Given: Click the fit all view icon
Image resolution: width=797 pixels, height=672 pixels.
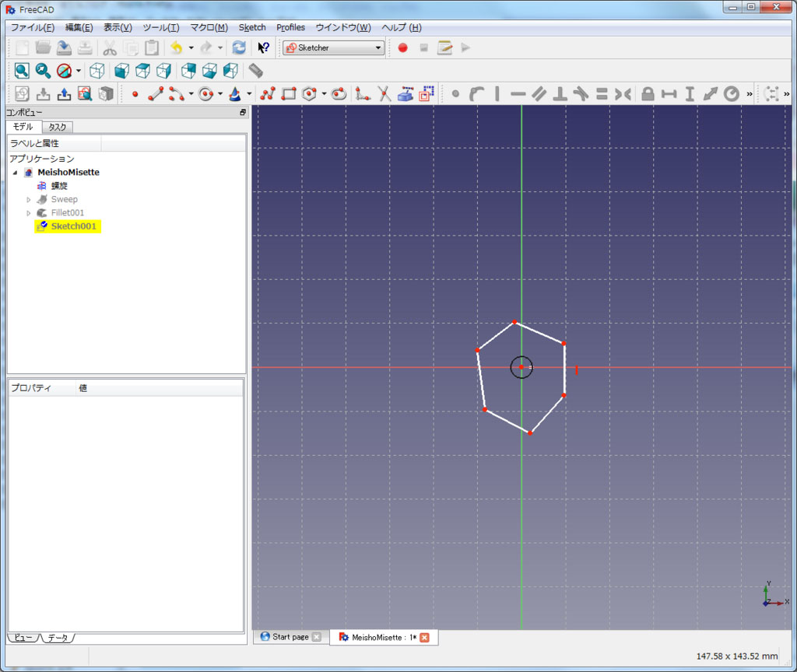Looking at the screenshot, I should [x=22, y=71].
